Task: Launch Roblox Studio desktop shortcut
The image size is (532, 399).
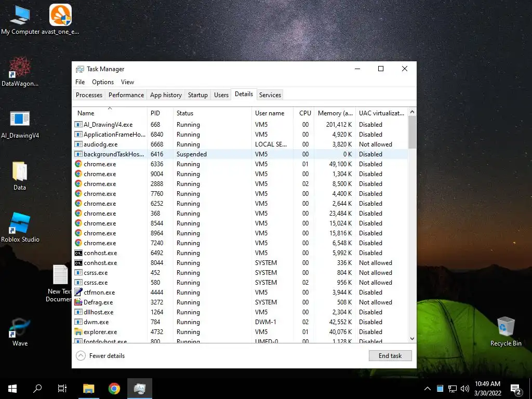Action: pyautogui.click(x=20, y=228)
